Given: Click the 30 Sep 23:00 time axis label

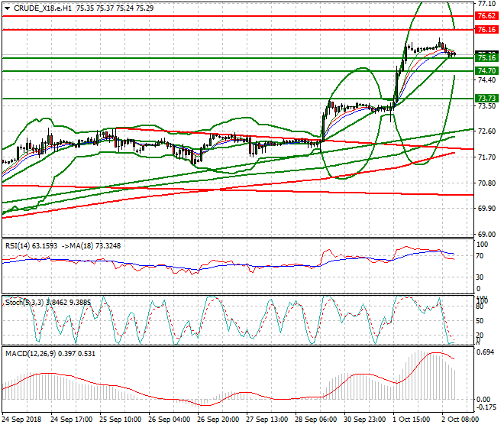Looking at the screenshot, I should point(364,420).
